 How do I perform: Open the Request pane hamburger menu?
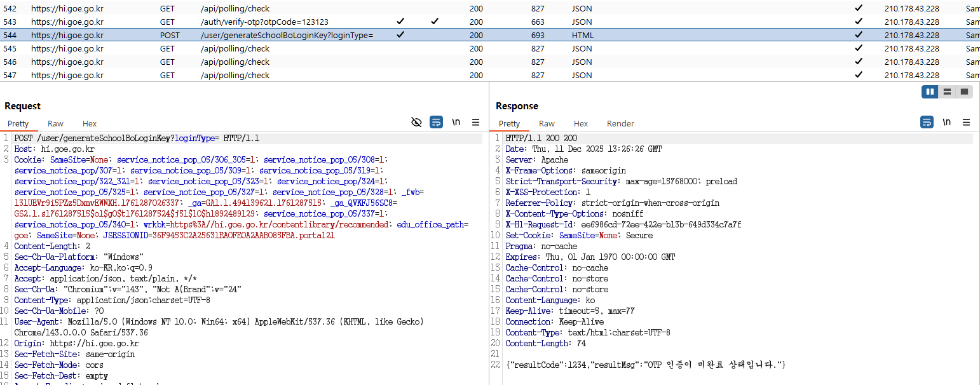pyautogui.click(x=475, y=122)
